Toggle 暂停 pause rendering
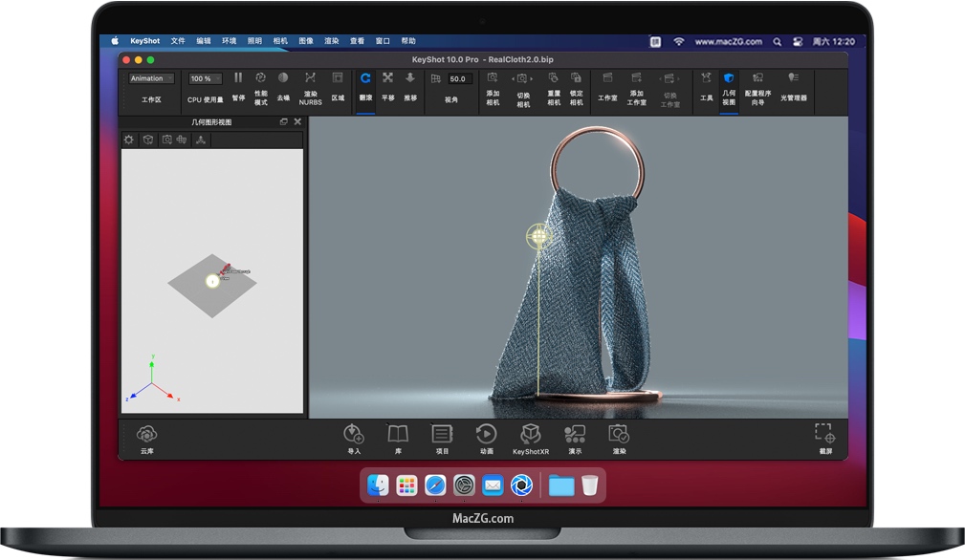The image size is (965, 560). [238, 79]
